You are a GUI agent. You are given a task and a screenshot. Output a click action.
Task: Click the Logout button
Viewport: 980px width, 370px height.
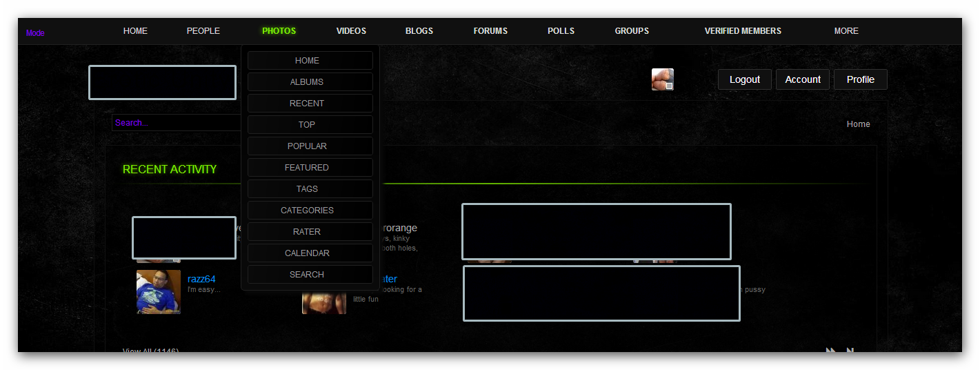pyautogui.click(x=744, y=79)
